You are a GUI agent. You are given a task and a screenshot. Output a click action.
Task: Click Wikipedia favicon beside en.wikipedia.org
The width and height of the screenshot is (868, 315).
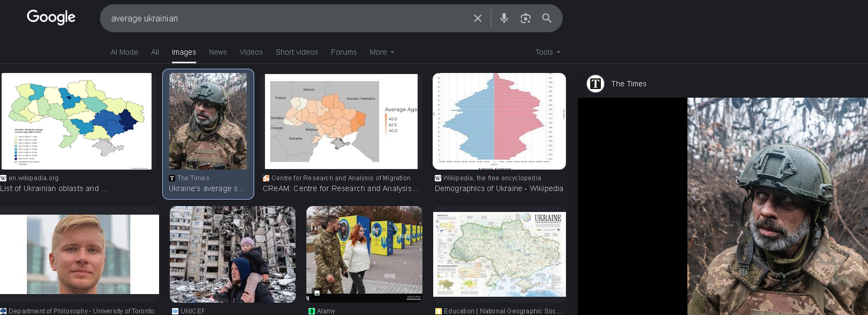[x=3, y=178]
